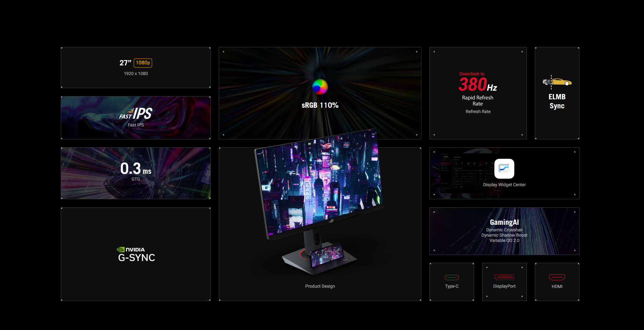Image resolution: width=644 pixels, height=330 pixels.
Task: Click the Dynamic Shadow Boost text
Action: [504, 235]
